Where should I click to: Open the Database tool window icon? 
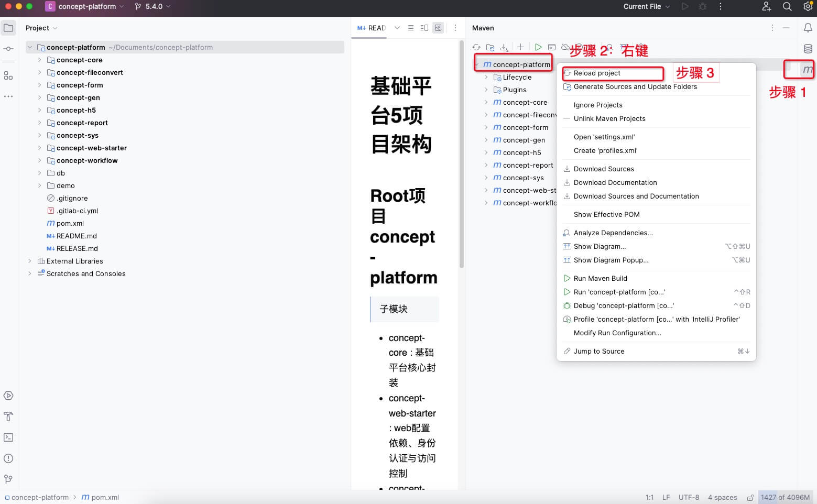point(808,49)
